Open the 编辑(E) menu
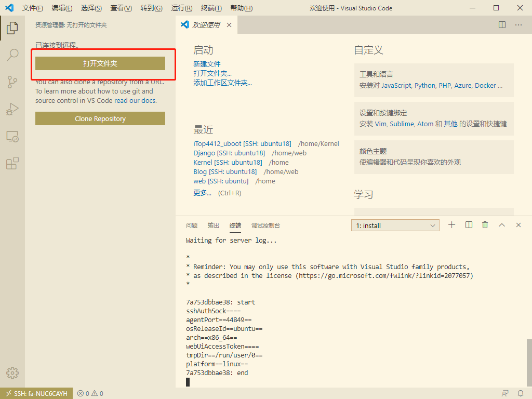The width and height of the screenshot is (532, 399). point(62,8)
